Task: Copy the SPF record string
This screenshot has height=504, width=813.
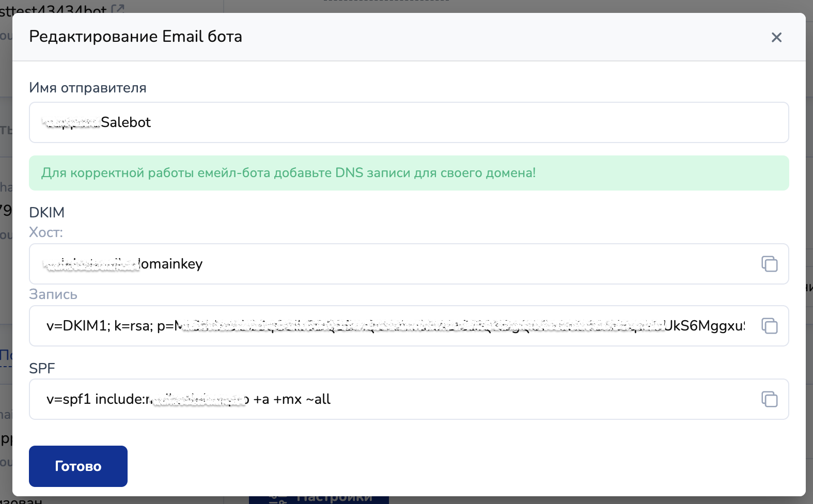Action: click(x=769, y=399)
